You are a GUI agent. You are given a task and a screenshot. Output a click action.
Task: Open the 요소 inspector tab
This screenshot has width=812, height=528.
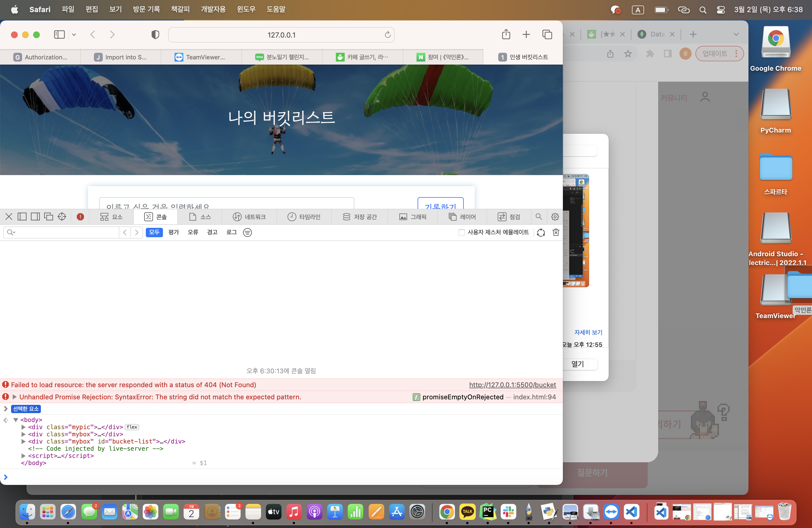pyautogui.click(x=111, y=217)
